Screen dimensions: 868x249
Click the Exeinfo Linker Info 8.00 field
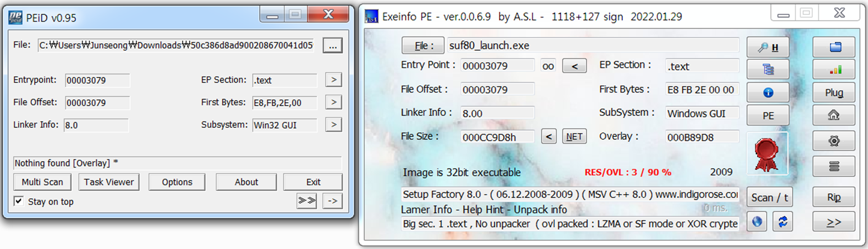(497, 113)
